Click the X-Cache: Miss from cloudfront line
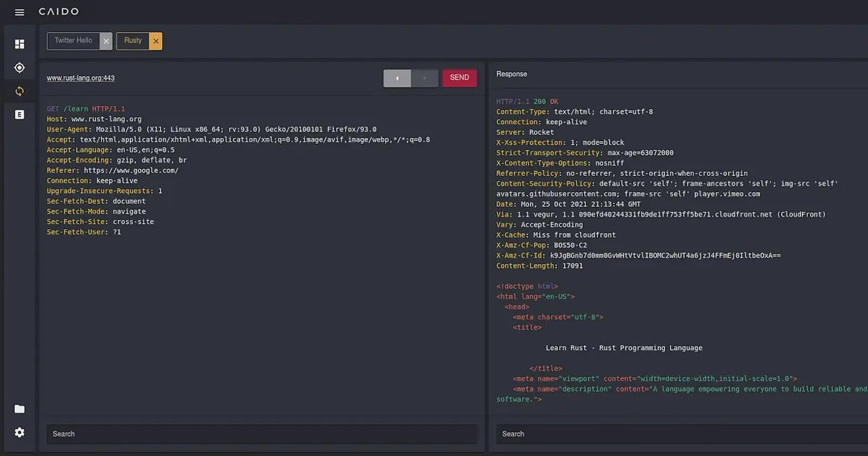 coord(556,236)
